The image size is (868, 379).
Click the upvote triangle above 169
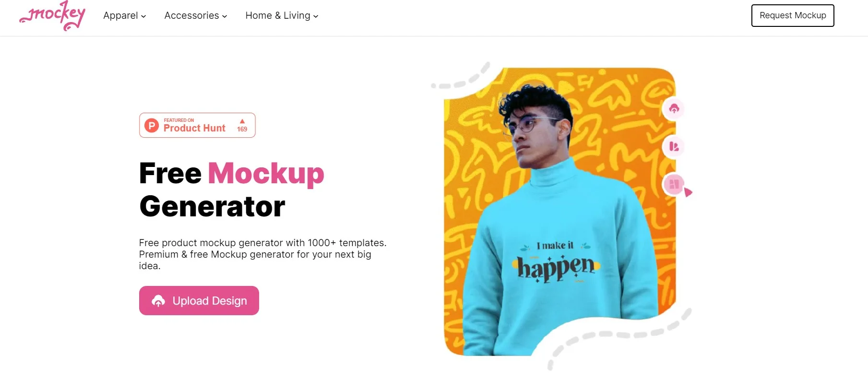pyautogui.click(x=242, y=121)
